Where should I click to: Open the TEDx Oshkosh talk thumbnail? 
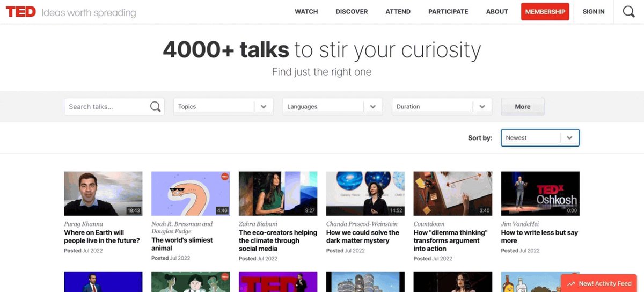tap(540, 194)
